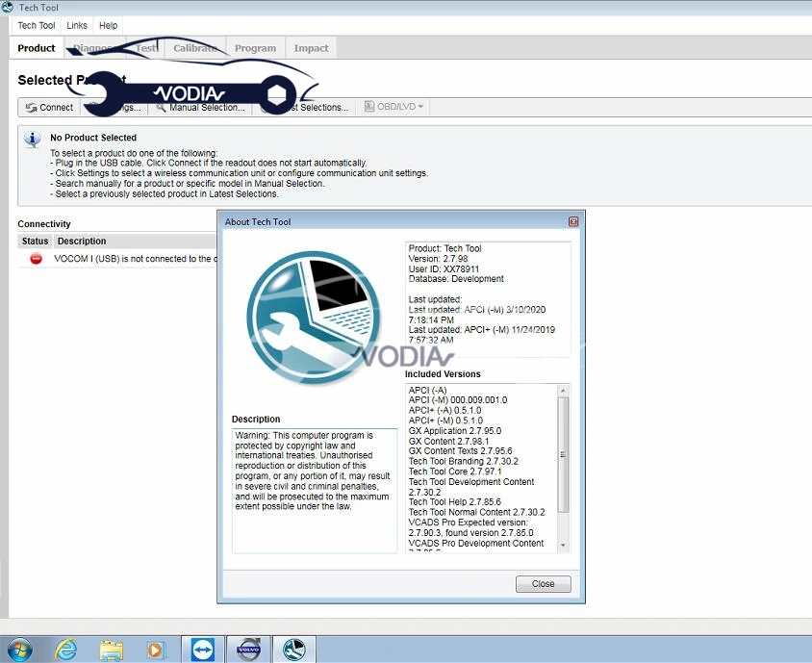Click the Status column header
The width and height of the screenshot is (812, 663).
click(35, 241)
